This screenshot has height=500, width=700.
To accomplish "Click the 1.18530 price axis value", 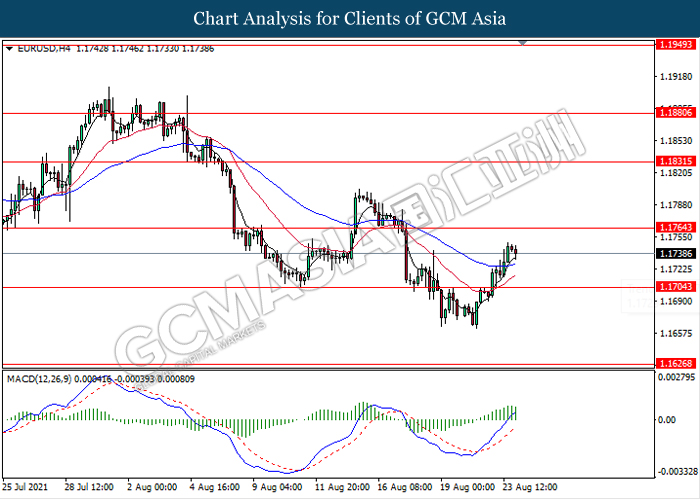I will coord(676,141).
